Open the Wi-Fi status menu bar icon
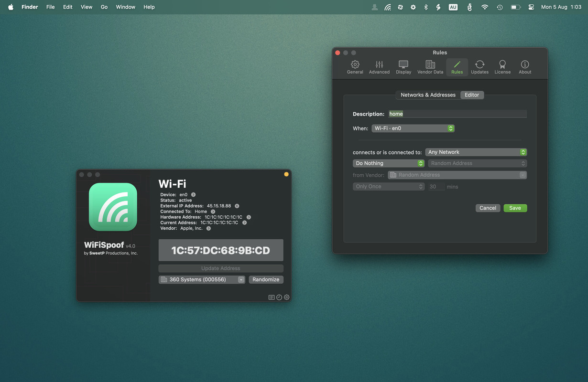 485,7
